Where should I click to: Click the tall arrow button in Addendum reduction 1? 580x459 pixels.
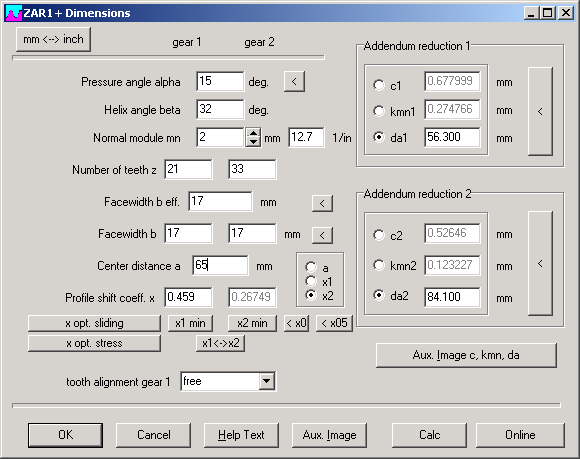tap(540, 111)
